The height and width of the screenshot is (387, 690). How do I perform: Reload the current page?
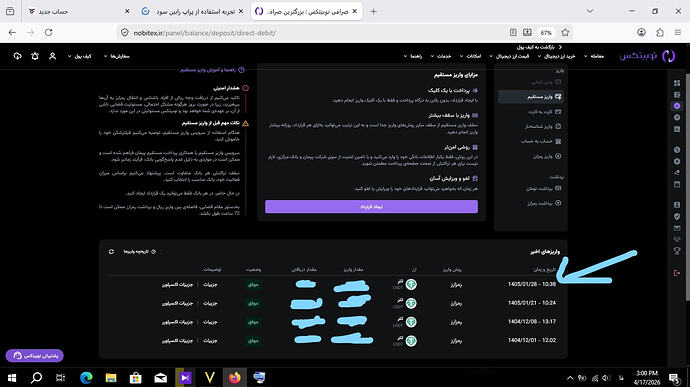pyautogui.click(x=48, y=33)
